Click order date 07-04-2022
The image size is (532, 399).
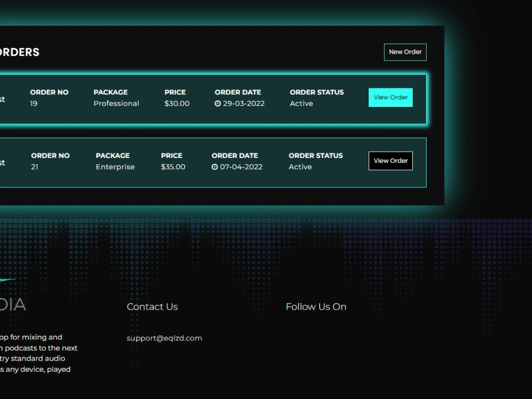coord(241,167)
